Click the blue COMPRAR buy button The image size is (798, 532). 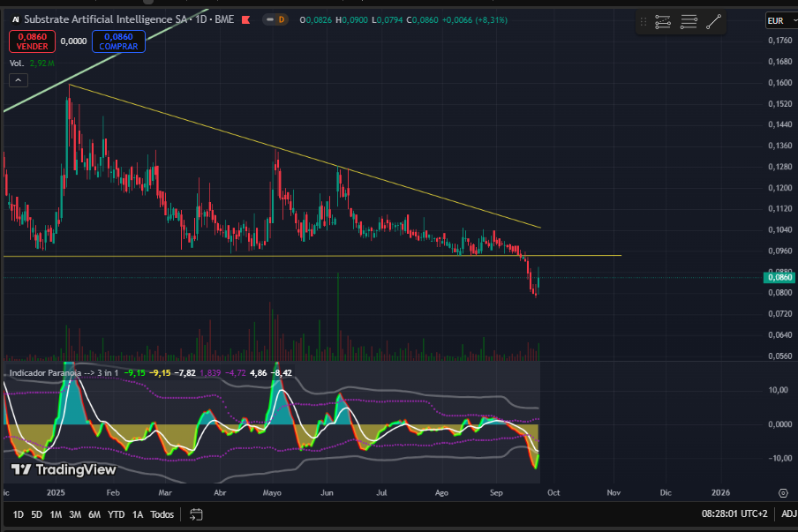[x=118, y=41]
